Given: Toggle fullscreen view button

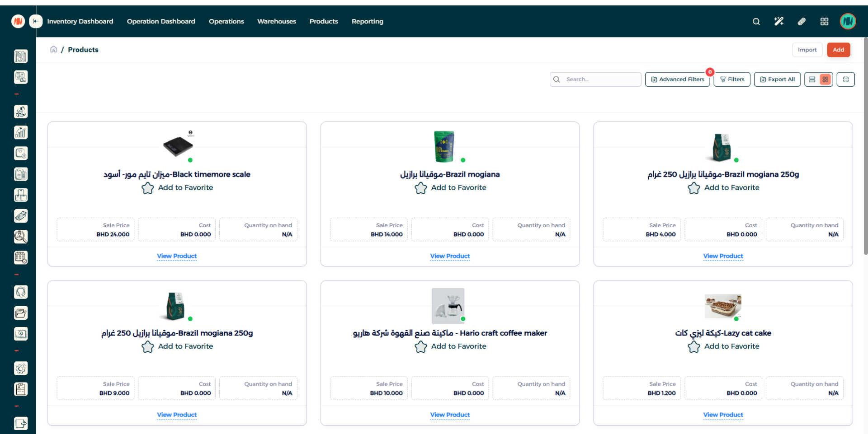Looking at the screenshot, I should (x=845, y=79).
